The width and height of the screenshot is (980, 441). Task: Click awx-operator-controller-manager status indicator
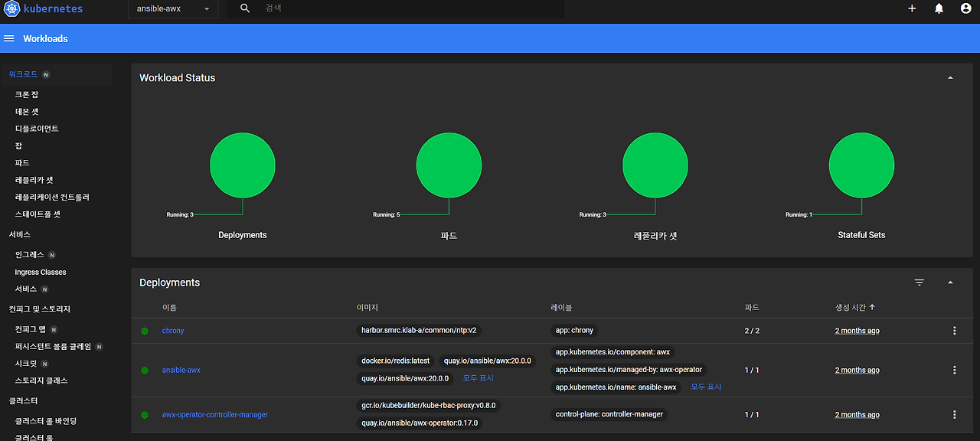pos(144,415)
